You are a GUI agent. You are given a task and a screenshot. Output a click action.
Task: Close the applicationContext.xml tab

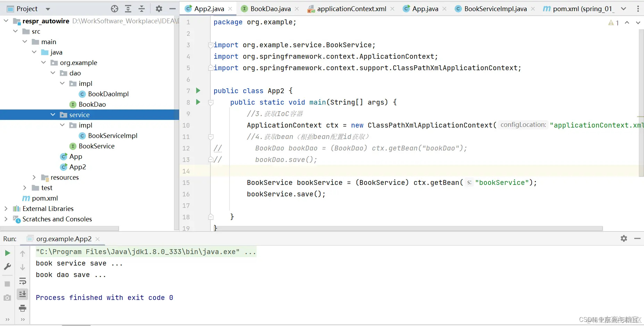coord(392,9)
